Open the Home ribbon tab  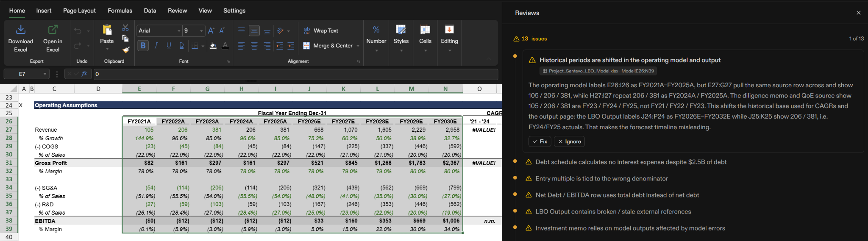pyautogui.click(x=17, y=11)
